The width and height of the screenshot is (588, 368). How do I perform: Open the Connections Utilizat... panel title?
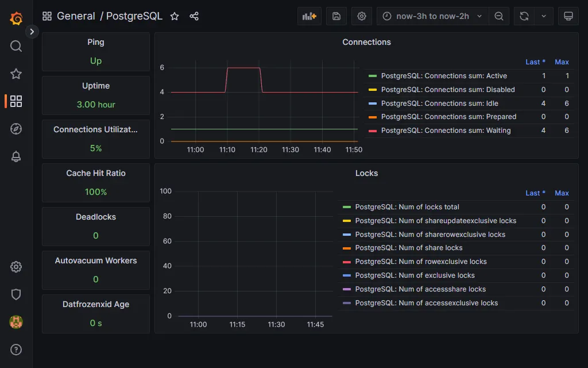(96, 129)
